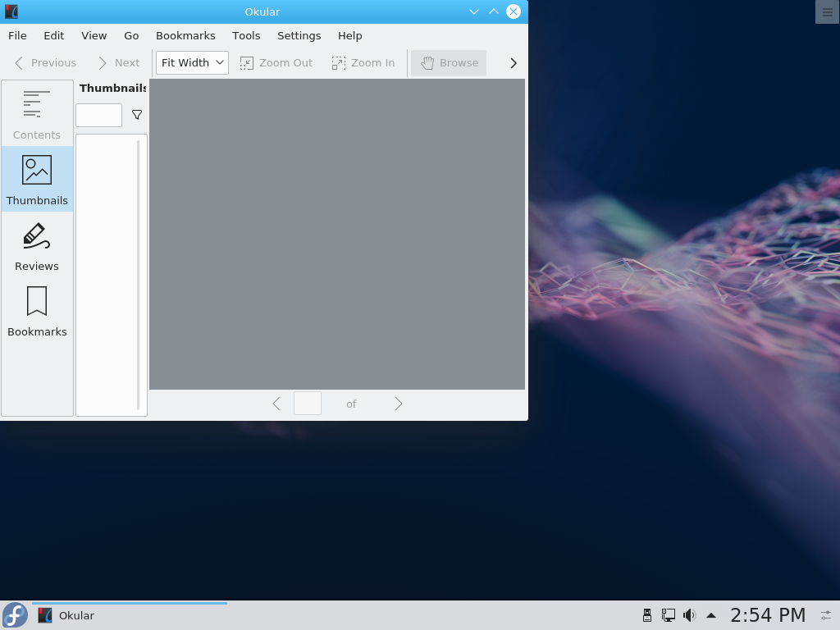Maximize the Okular window
The width and height of the screenshot is (840, 630).
coord(493,11)
